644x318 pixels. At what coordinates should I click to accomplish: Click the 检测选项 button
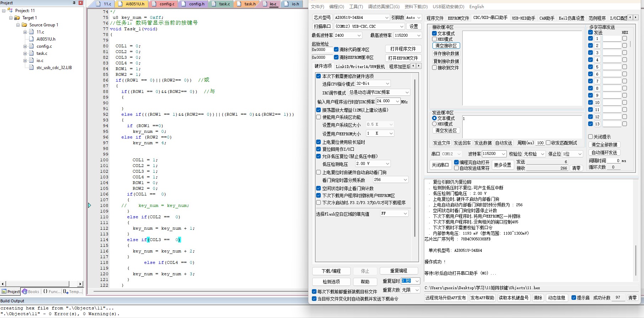click(331, 282)
